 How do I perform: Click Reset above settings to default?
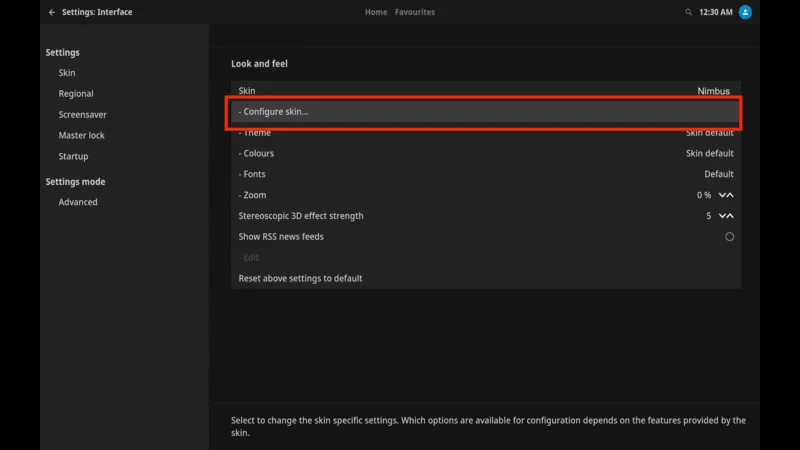tap(486, 278)
